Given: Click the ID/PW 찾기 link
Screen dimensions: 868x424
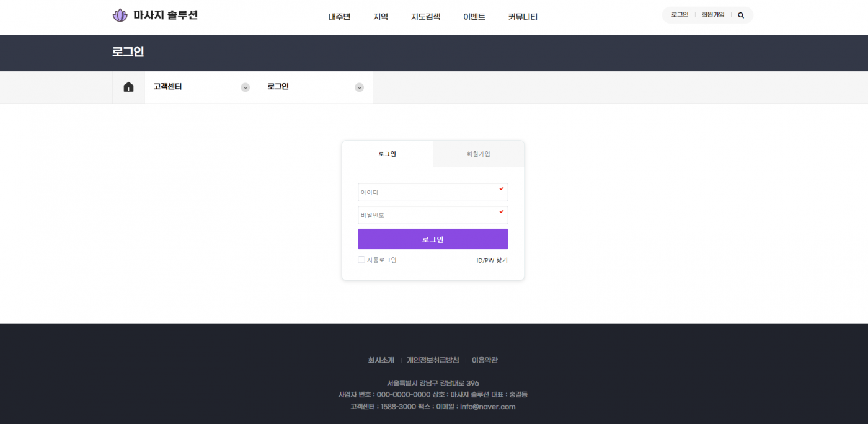Looking at the screenshot, I should click(492, 260).
